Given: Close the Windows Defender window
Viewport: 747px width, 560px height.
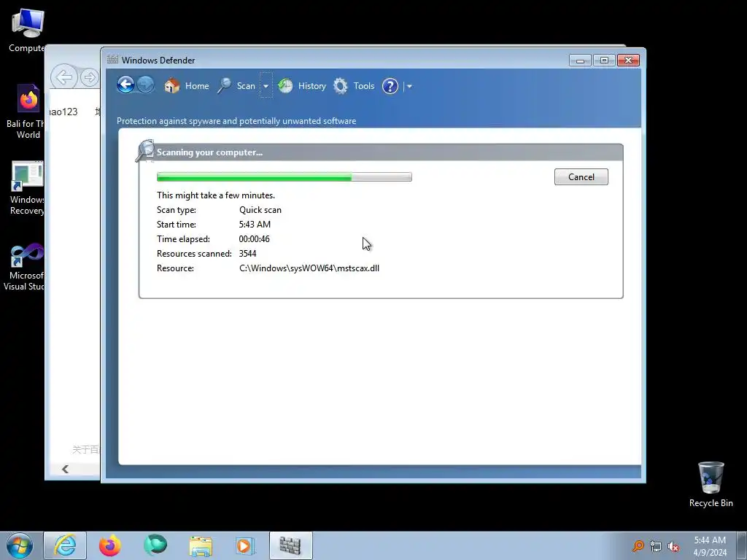Looking at the screenshot, I should click(628, 60).
